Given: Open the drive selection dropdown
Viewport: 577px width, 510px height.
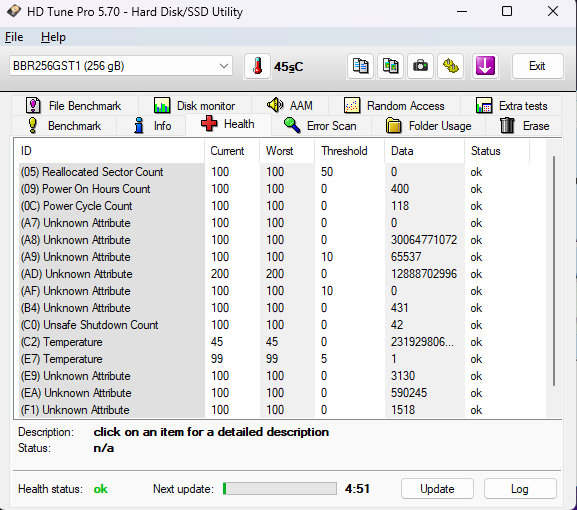Looking at the screenshot, I should click(121, 66).
